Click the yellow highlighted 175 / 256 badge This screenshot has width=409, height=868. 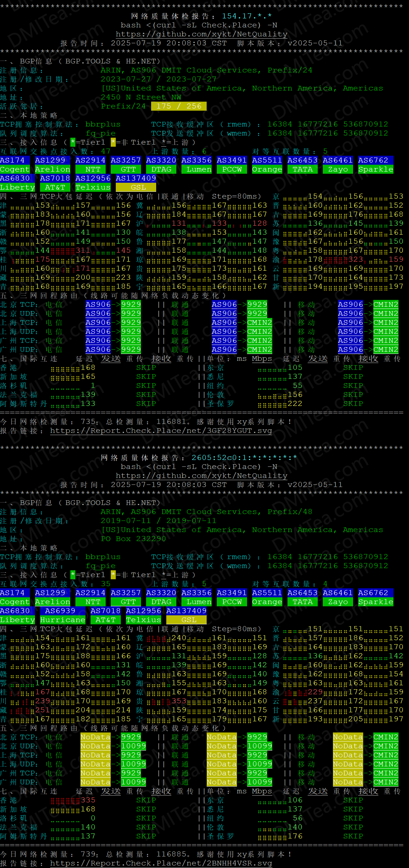click(179, 106)
